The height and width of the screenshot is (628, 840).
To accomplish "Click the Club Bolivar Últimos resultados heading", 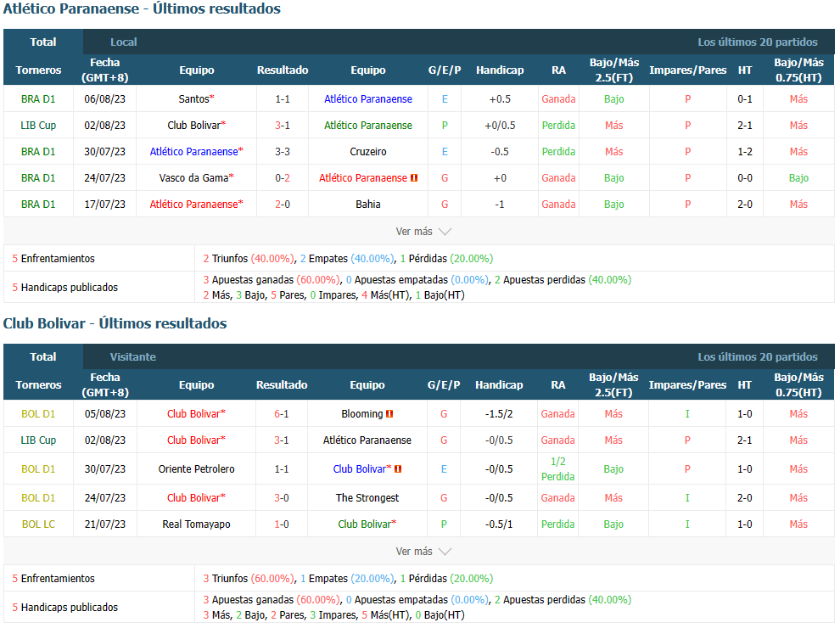I will 115,323.
